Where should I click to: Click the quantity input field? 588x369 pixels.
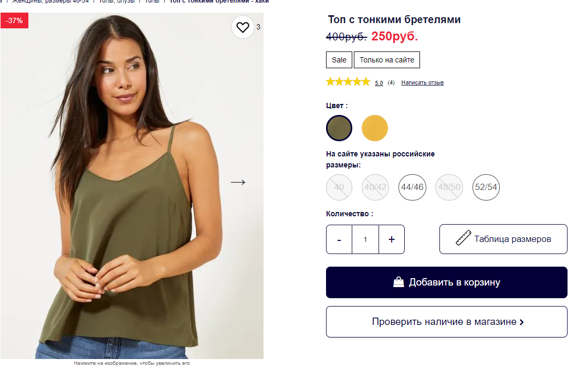(x=365, y=239)
